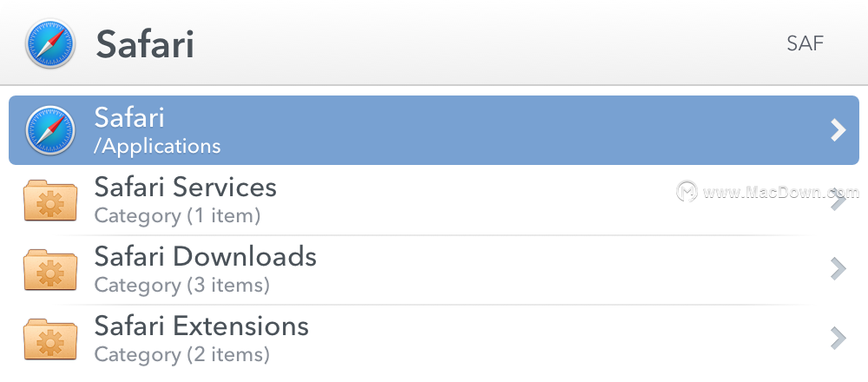The width and height of the screenshot is (868, 382).
Task: Expand Safari Services with its arrow
Action: pyautogui.click(x=838, y=201)
